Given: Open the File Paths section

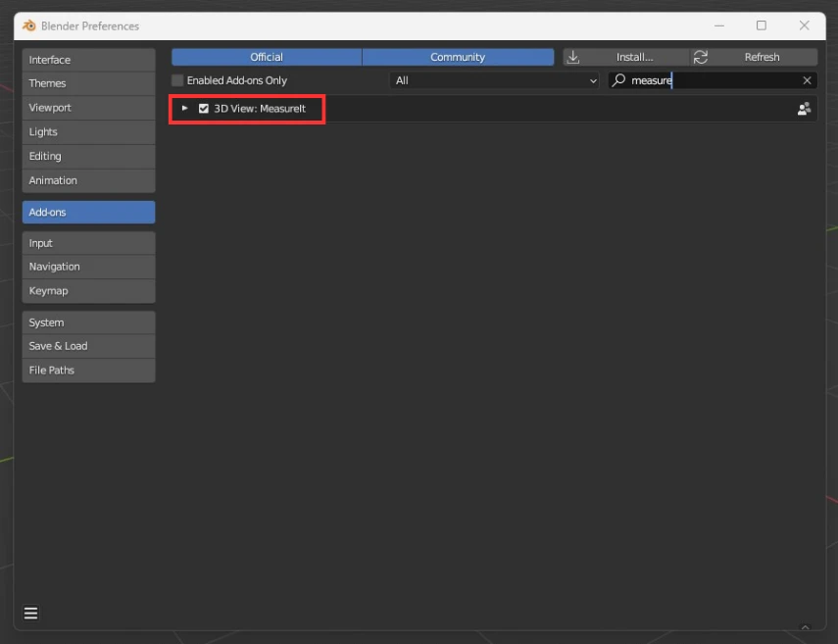Looking at the screenshot, I should coord(89,371).
